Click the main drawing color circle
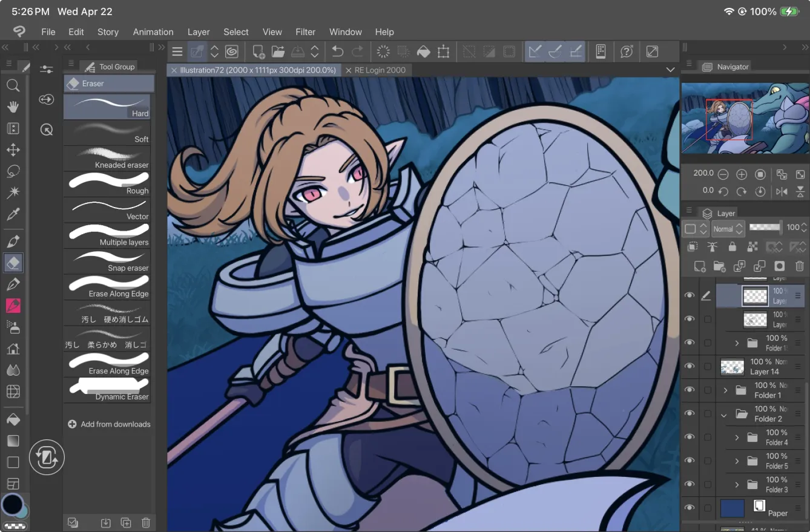Viewport: 810px width, 532px height. [x=12, y=504]
